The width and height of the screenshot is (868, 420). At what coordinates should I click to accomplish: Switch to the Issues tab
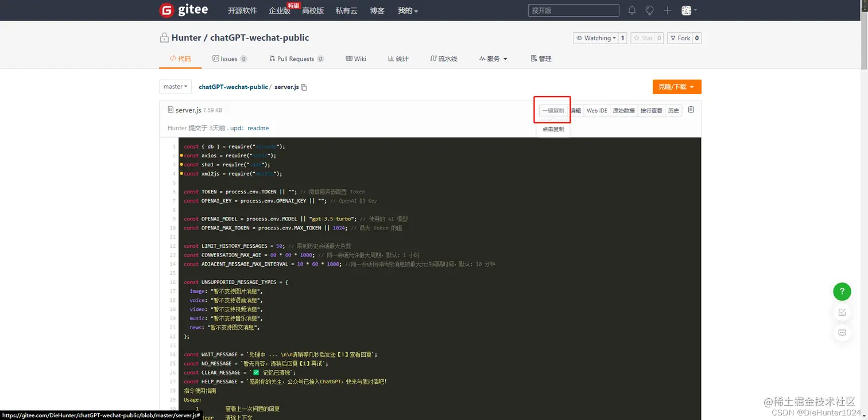[x=230, y=59]
